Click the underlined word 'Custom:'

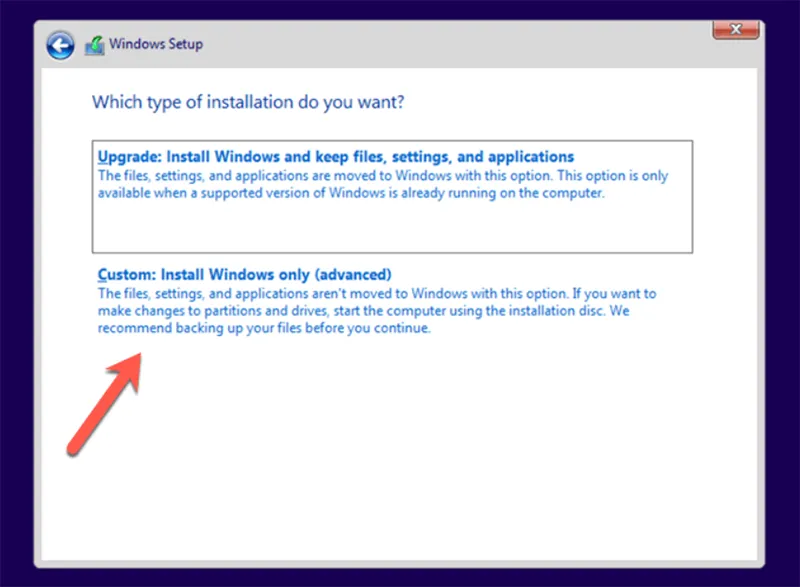(x=126, y=274)
